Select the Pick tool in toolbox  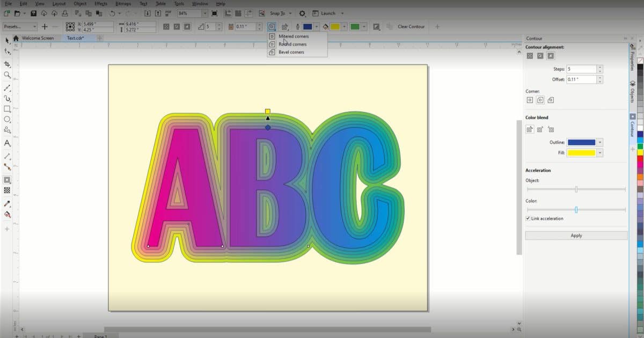click(x=7, y=40)
